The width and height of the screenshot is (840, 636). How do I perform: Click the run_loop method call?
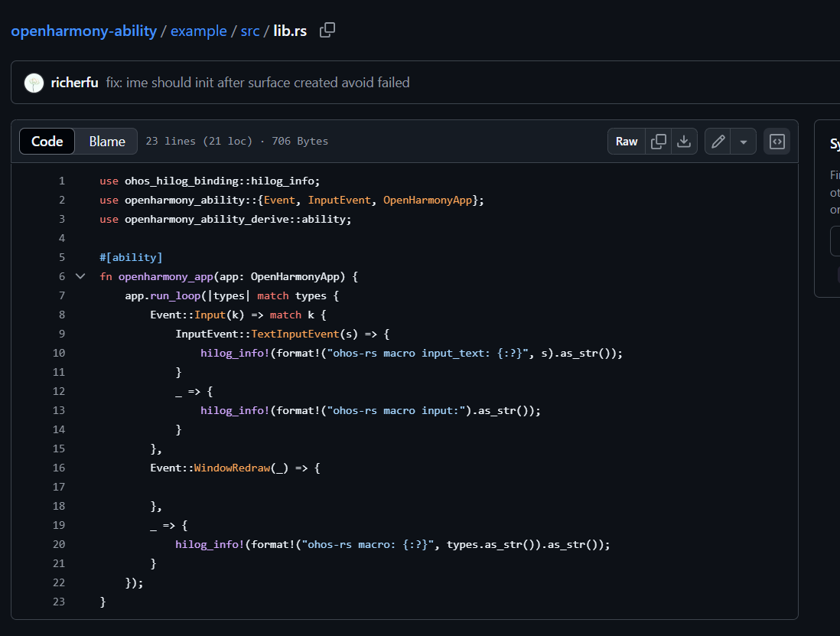coord(175,295)
